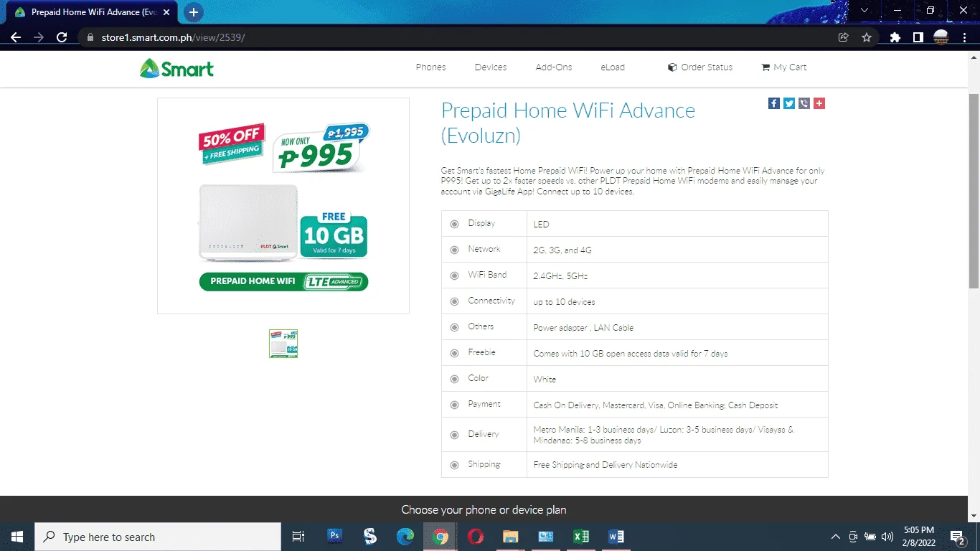
Task: Click the 'Prepaid Home WiFi Advance (Evoluzn)' title
Action: tap(568, 123)
